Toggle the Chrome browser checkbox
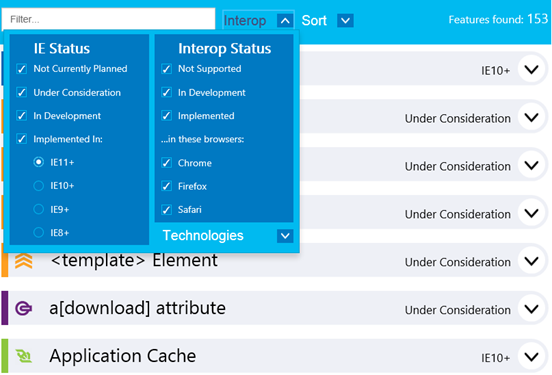The height and width of the screenshot is (375, 552). point(167,163)
